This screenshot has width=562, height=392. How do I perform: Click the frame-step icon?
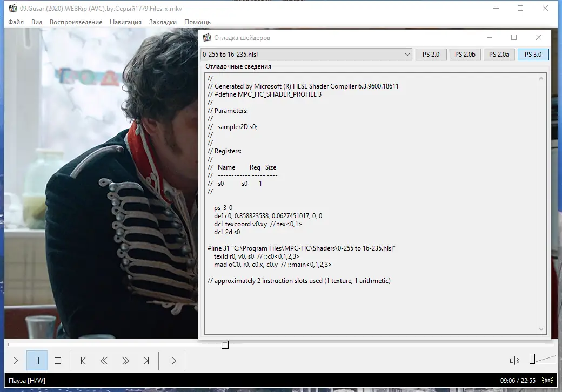click(172, 361)
